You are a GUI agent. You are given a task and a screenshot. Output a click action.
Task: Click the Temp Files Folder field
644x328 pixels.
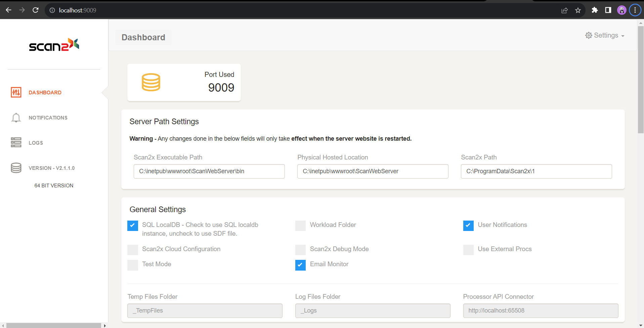point(205,311)
